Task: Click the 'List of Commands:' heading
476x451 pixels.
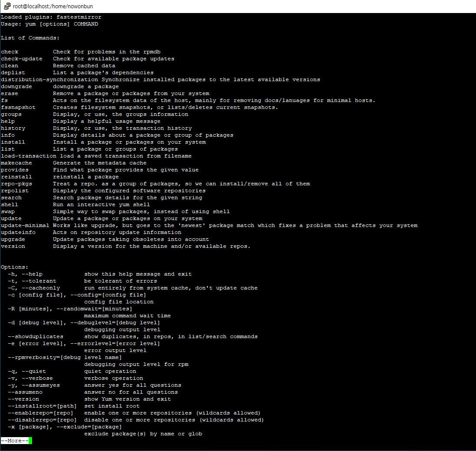Action: click(x=30, y=38)
